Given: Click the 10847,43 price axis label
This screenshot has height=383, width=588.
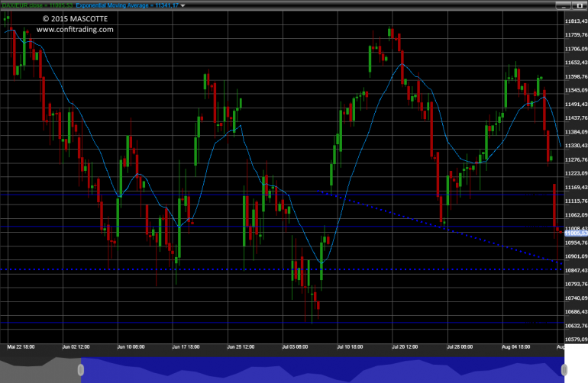Looking at the screenshot, I should click(x=576, y=270).
